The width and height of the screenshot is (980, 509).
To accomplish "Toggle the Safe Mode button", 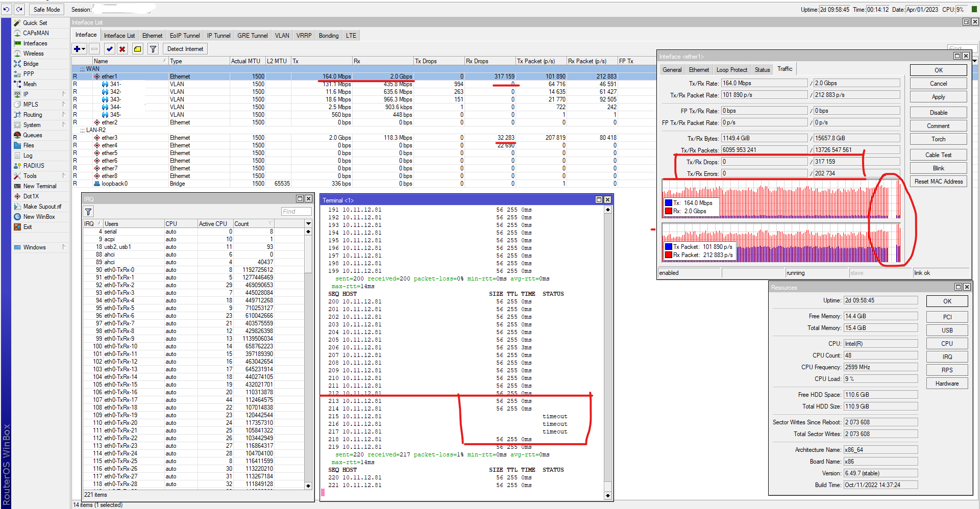I will 46,9.
